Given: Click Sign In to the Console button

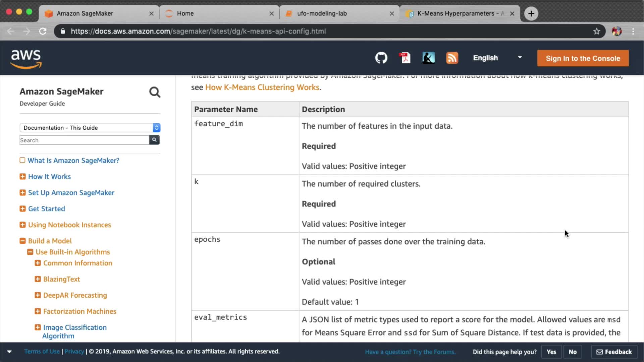Looking at the screenshot, I should pyautogui.click(x=583, y=58).
